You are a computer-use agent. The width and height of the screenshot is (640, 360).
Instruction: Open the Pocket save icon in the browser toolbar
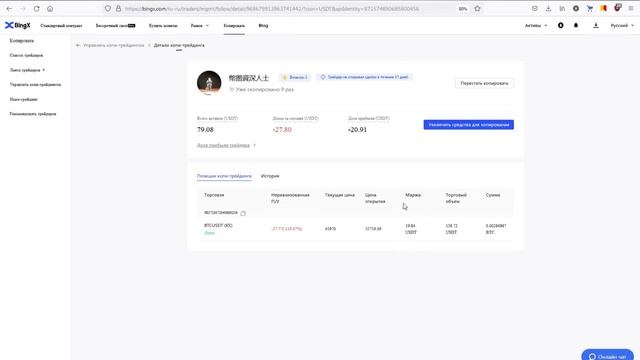535,9
